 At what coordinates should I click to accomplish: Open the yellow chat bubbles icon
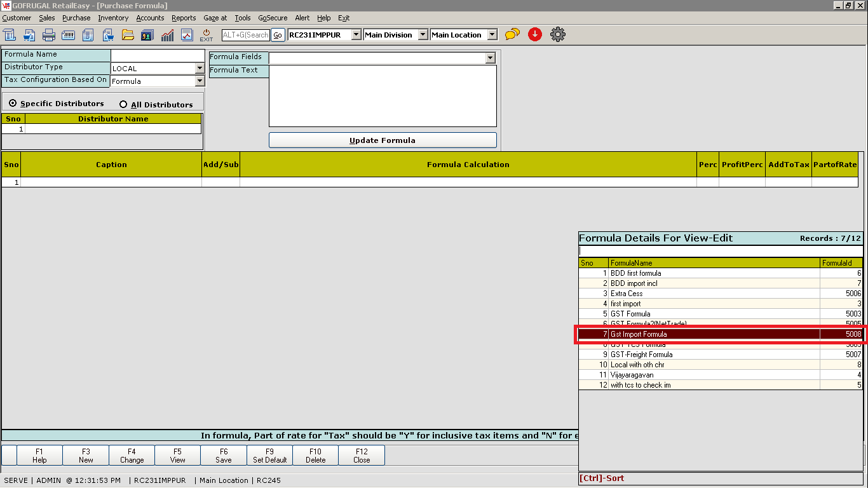click(x=512, y=34)
